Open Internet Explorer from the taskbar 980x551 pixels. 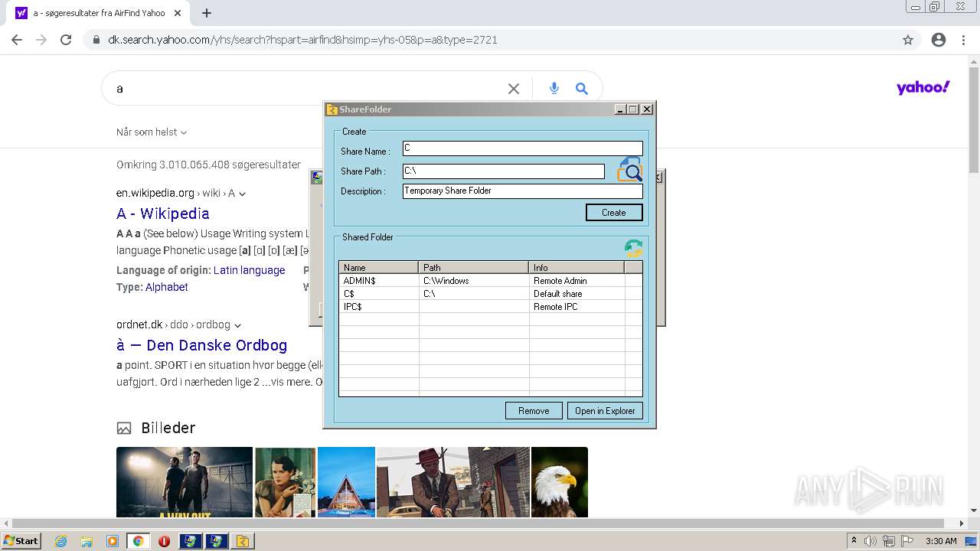pyautogui.click(x=61, y=541)
